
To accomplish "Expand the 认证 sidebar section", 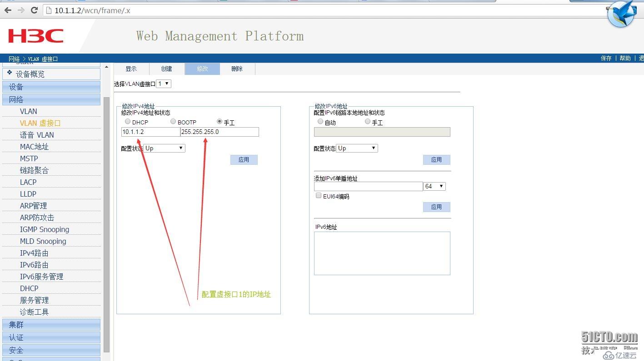I will click(x=51, y=337).
